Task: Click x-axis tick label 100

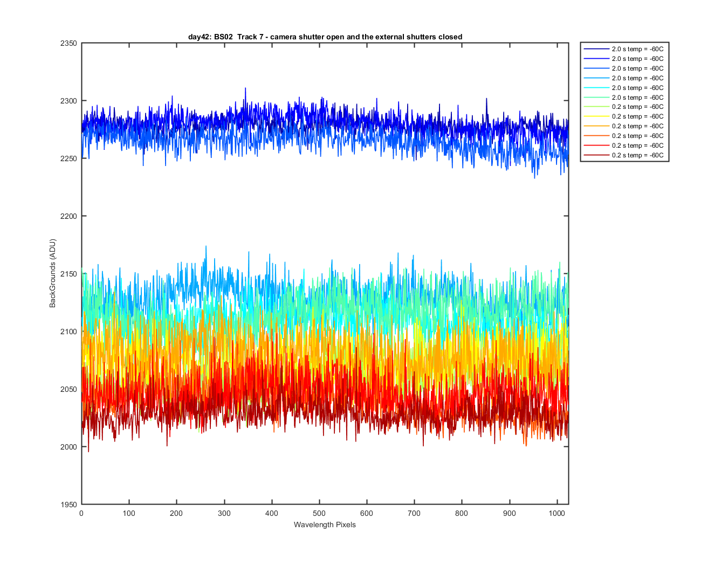Action: tap(129, 513)
